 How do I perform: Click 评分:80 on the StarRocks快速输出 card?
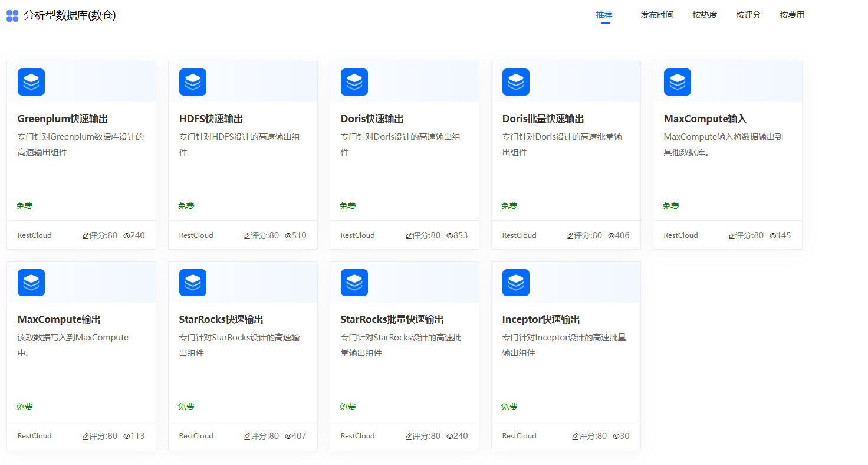point(265,436)
